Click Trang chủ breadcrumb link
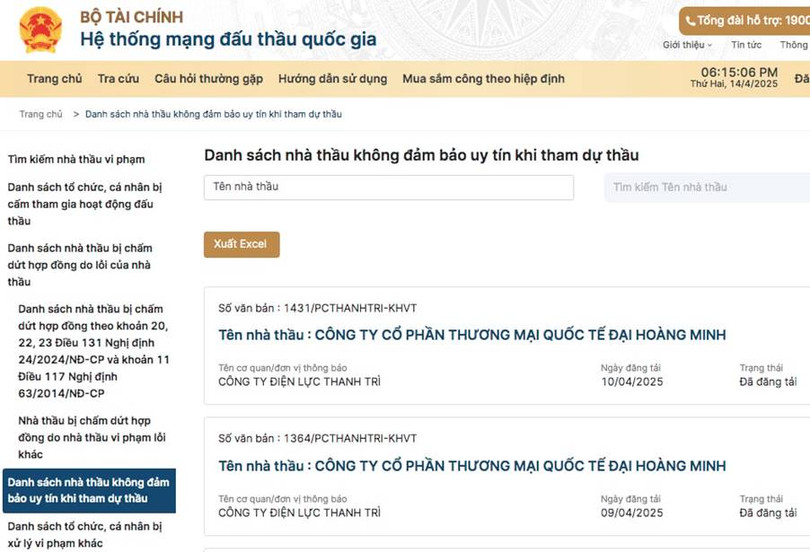 click(41, 114)
